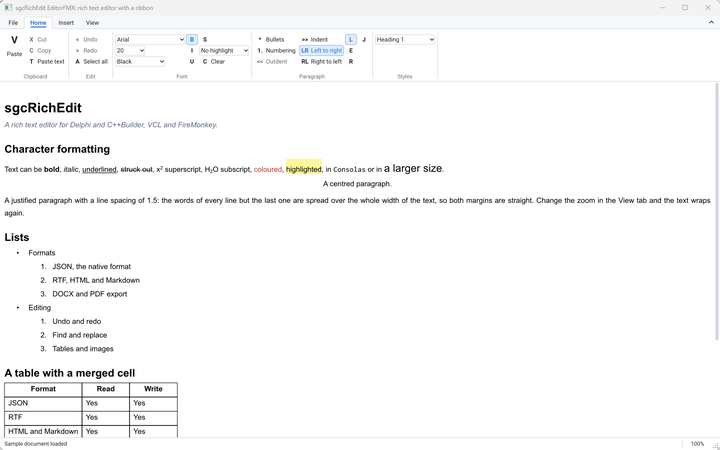This screenshot has width=720, height=450.
Task: Apply Numbering list to paragraph
Action: tap(276, 51)
